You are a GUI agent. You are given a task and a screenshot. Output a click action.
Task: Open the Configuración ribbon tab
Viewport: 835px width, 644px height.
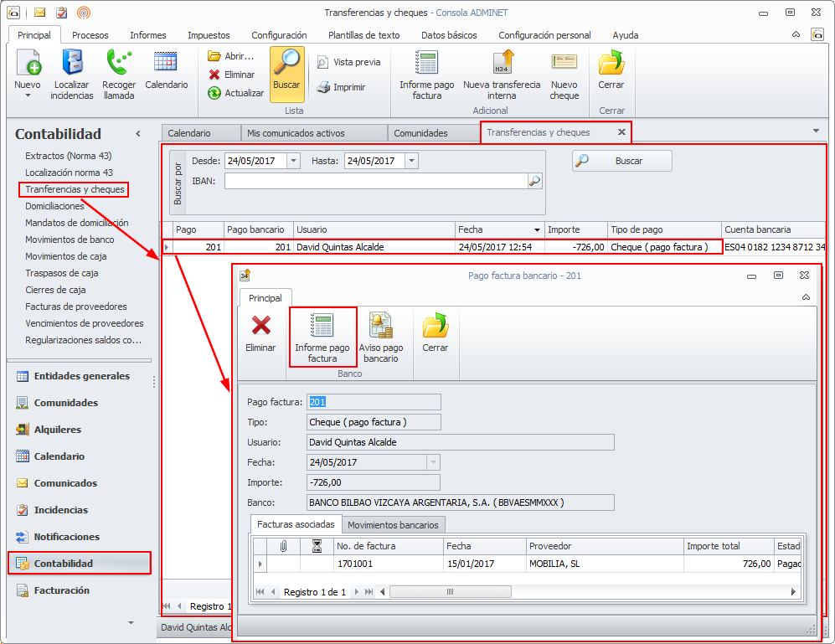point(279,35)
